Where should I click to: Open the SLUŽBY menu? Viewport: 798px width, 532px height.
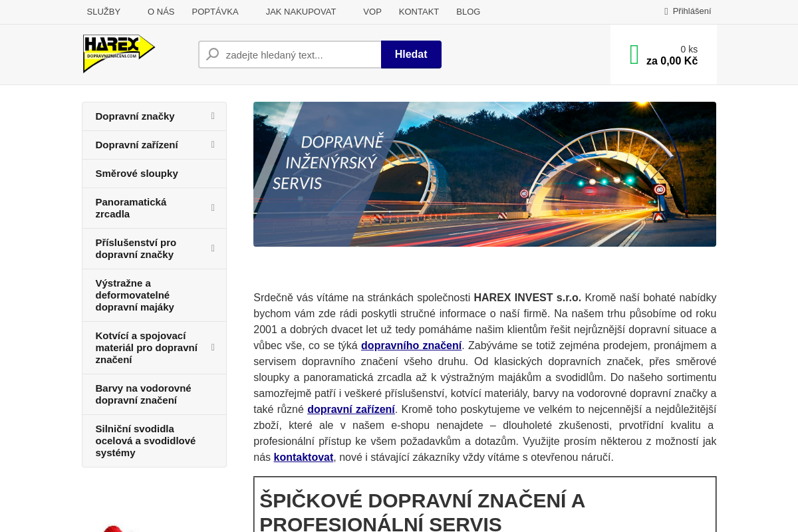(103, 11)
